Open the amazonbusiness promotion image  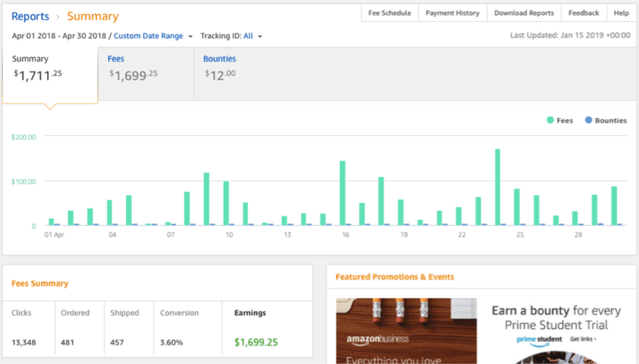[406, 331]
